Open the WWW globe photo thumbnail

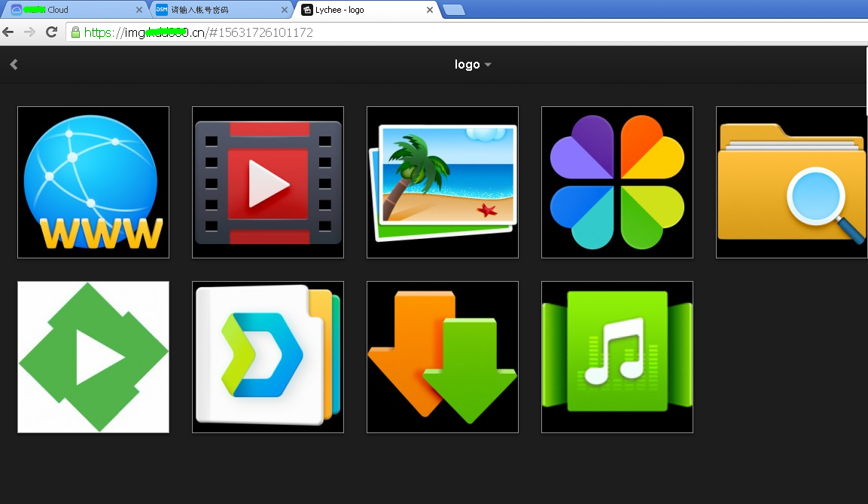[93, 182]
